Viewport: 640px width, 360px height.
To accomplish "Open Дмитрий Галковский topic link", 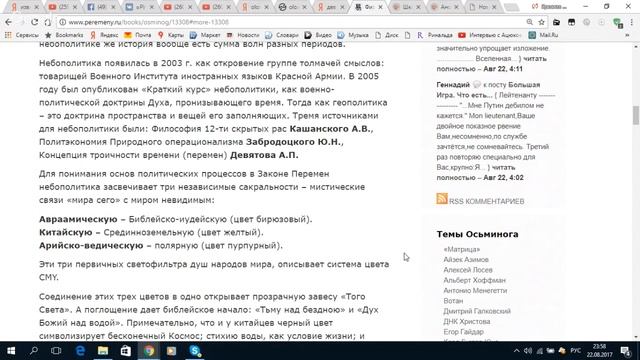I will 477,311.
